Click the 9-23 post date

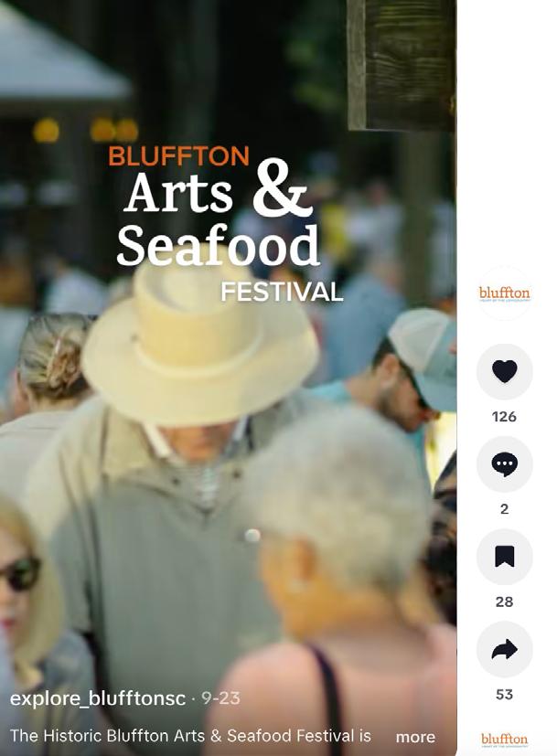pyautogui.click(x=220, y=698)
